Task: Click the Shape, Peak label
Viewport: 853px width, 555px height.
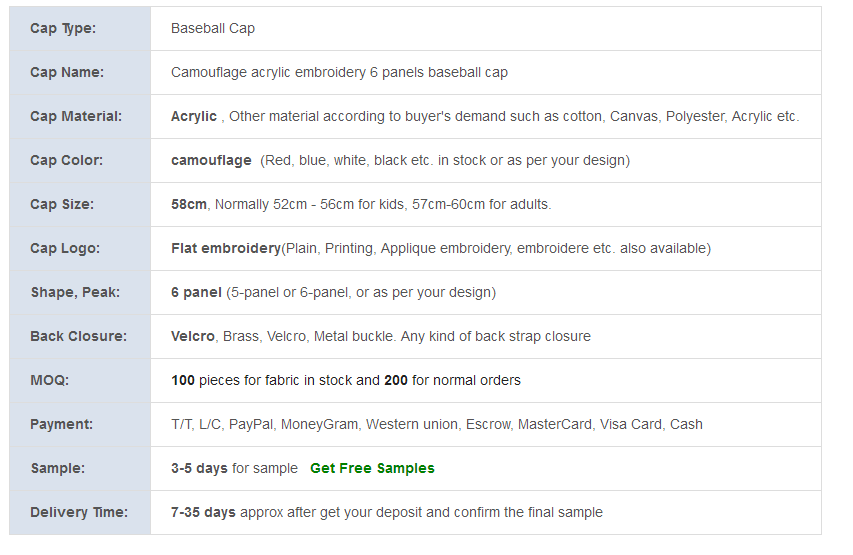Action: click(75, 292)
